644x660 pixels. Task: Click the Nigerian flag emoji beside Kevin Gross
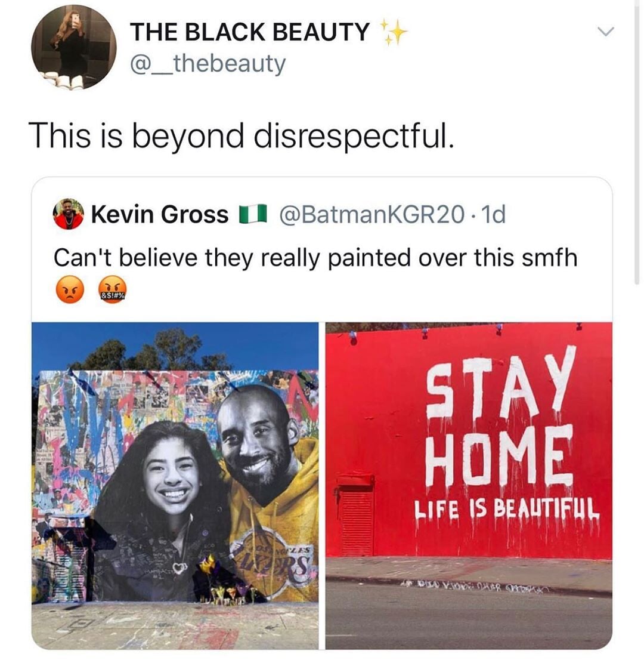tap(253, 214)
